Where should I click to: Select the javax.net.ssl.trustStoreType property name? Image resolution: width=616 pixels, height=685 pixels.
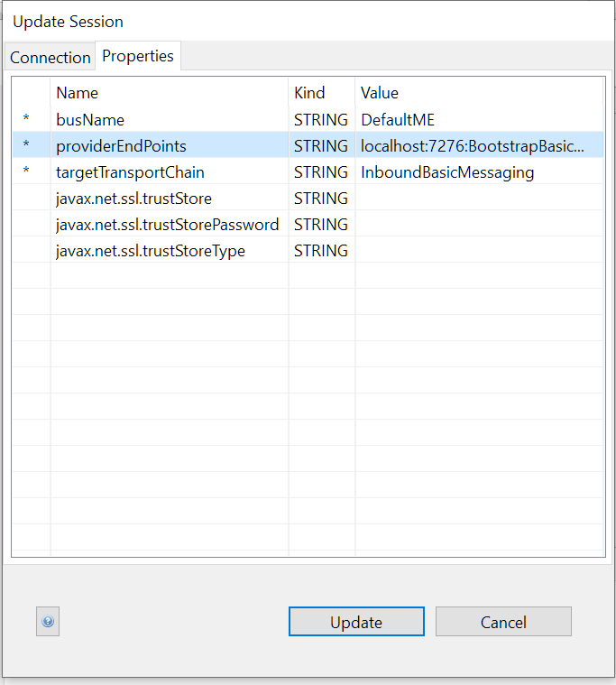pyautogui.click(x=151, y=251)
